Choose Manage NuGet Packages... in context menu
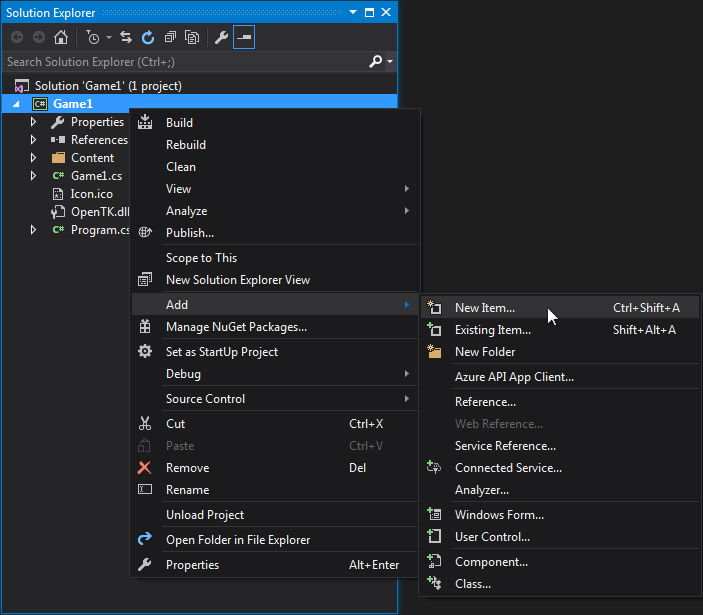This screenshot has width=703, height=615. [x=236, y=327]
